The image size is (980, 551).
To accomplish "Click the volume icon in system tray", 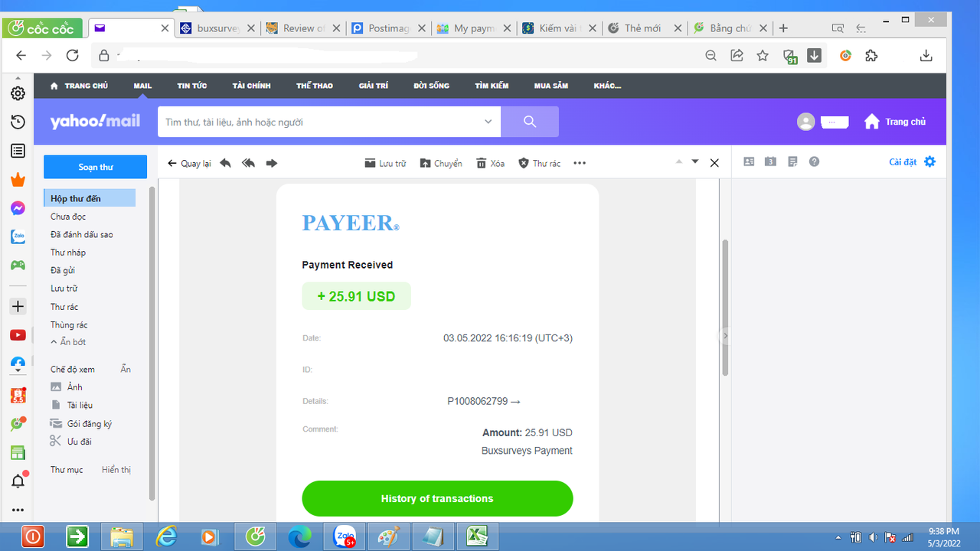I will (874, 537).
